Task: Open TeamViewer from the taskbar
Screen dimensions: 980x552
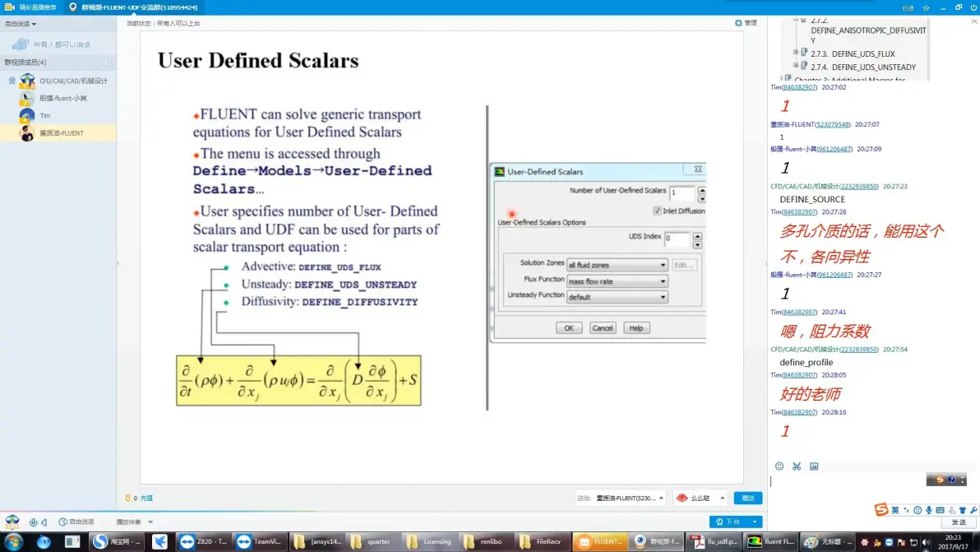Action: pos(260,541)
